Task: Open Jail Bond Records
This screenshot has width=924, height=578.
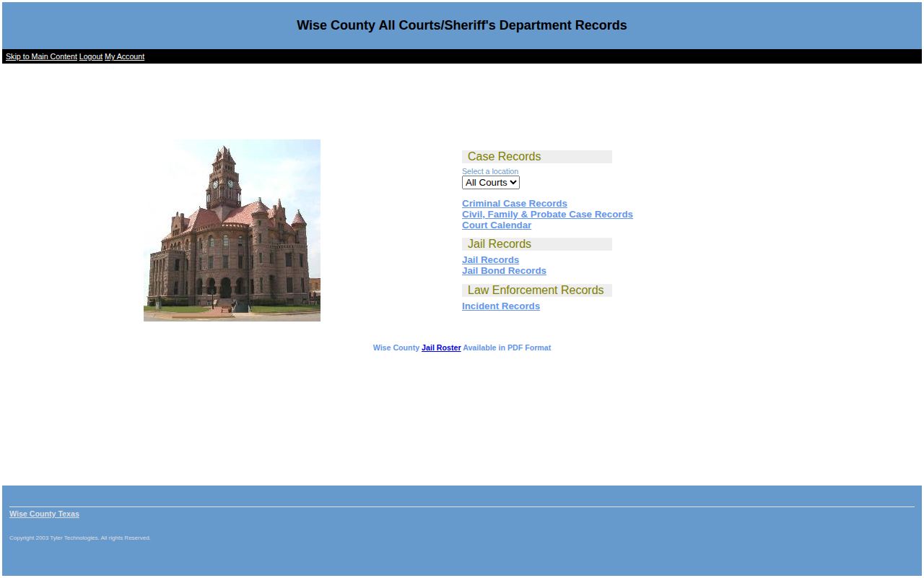Action: (x=504, y=271)
